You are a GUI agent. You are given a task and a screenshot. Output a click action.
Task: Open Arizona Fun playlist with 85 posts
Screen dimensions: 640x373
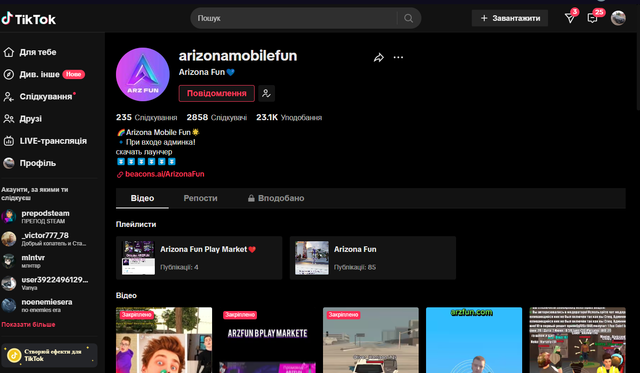click(373, 258)
